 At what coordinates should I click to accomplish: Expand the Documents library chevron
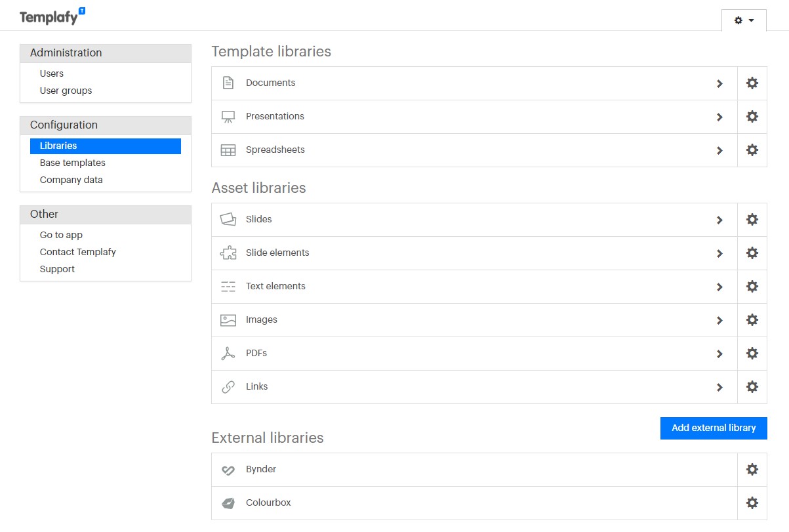click(x=719, y=84)
